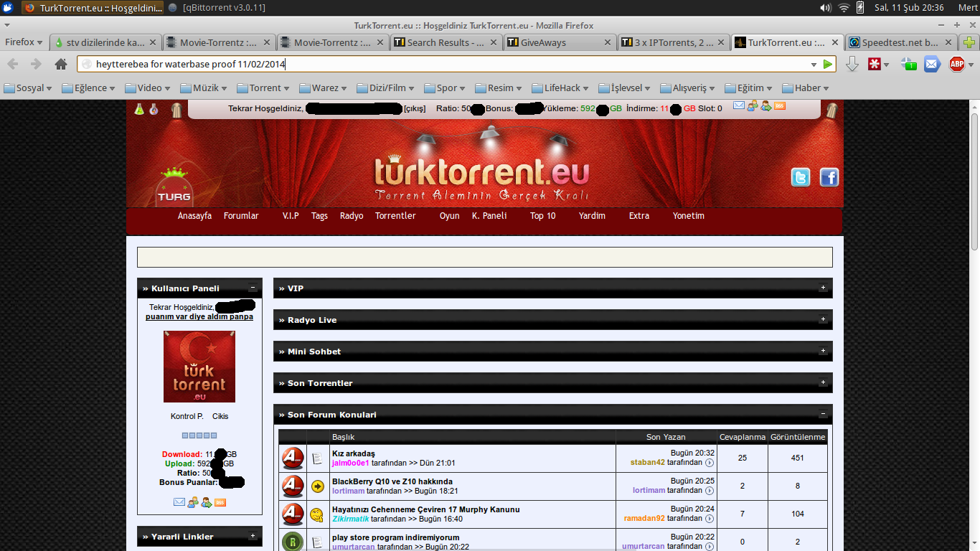The height and width of the screenshot is (551, 980).
Task: Click volume icon in system panel
Action: tap(826, 8)
